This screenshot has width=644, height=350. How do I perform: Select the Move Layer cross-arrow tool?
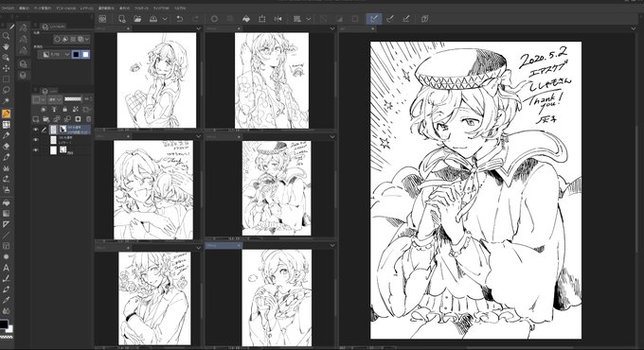tap(7, 68)
